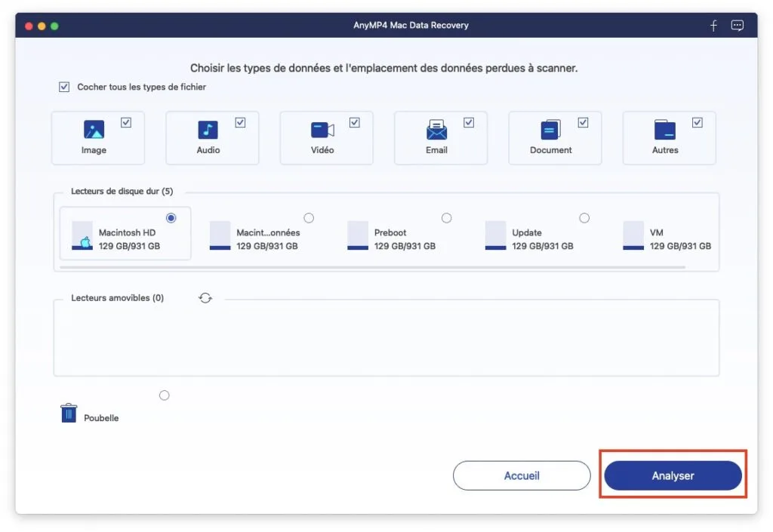Open the feedback chat icon
Screen dimensions: 773x532
[738, 26]
